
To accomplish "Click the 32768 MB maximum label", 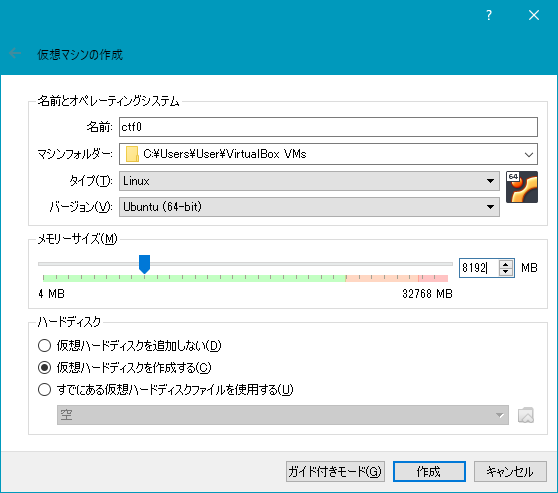I will pos(427,294).
